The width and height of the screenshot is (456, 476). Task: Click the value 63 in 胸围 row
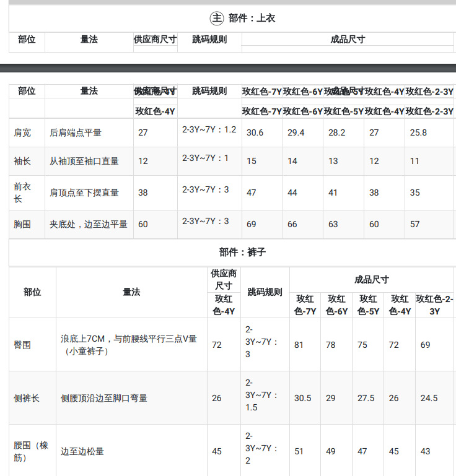click(333, 224)
